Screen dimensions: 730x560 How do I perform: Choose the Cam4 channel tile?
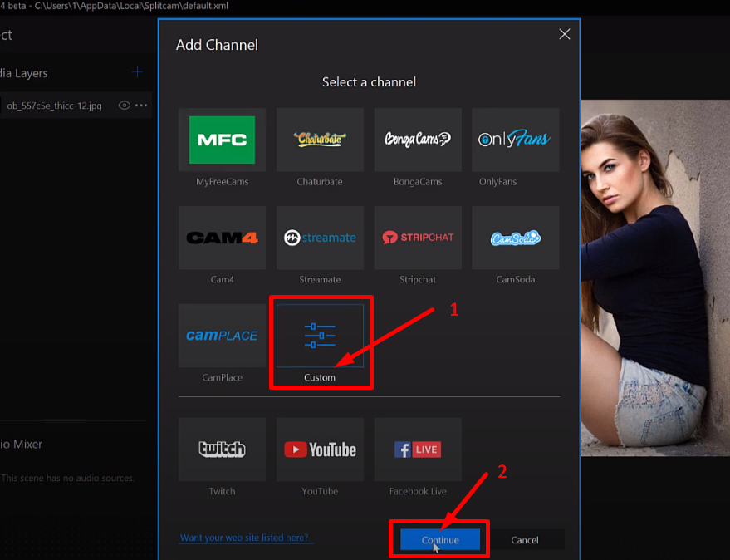click(x=222, y=238)
